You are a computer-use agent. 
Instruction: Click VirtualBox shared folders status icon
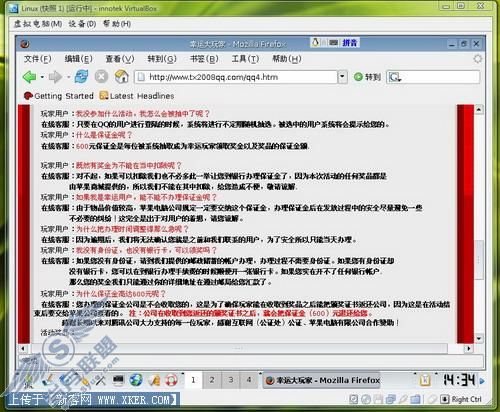tap(415, 399)
